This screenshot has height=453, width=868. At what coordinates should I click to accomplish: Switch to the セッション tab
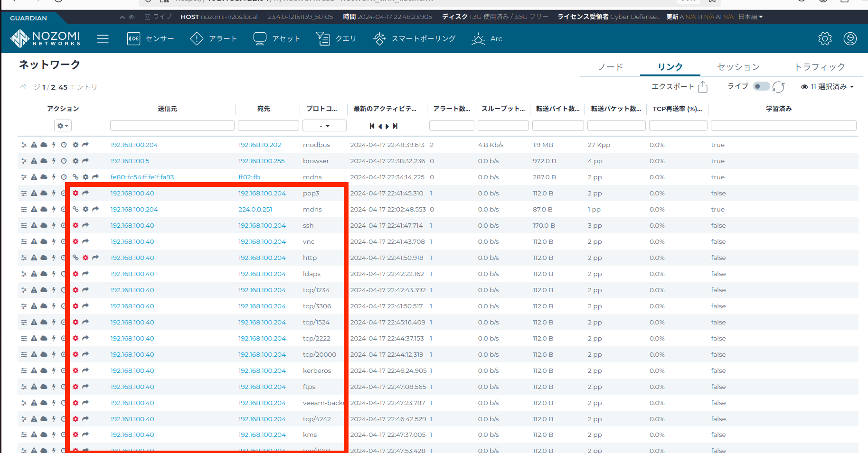tap(738, 67)
